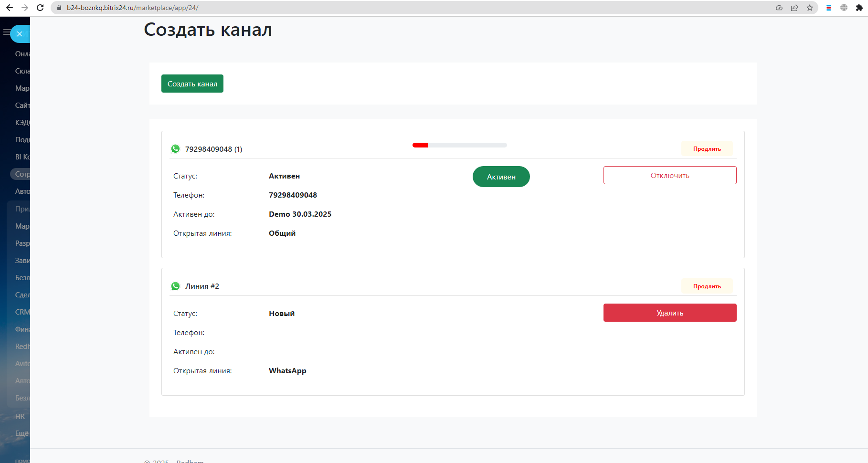Image resolution: width=868 pixels, height=463 pixels.
Task: Click Продлить for channel 79298409048
Action: (x=707, y=149)
